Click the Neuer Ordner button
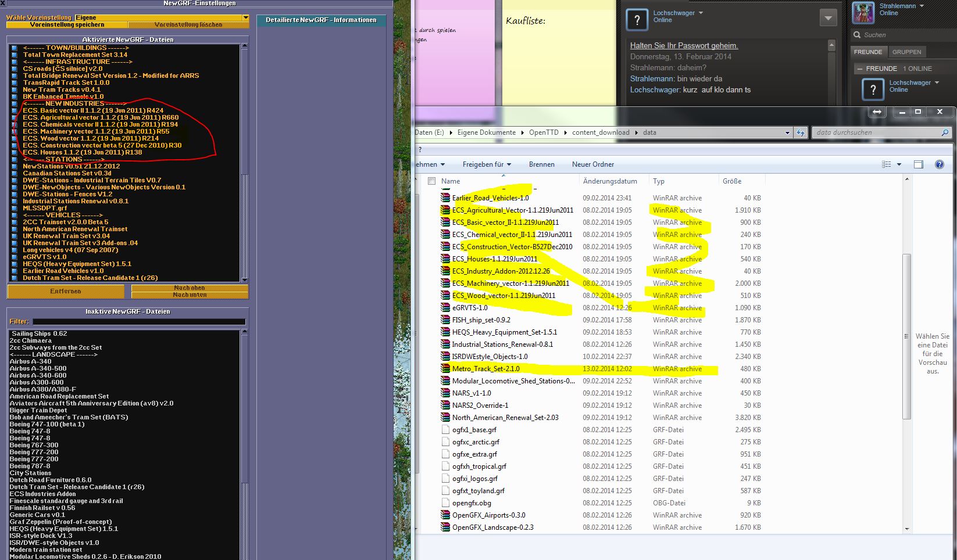 point(592,164)
